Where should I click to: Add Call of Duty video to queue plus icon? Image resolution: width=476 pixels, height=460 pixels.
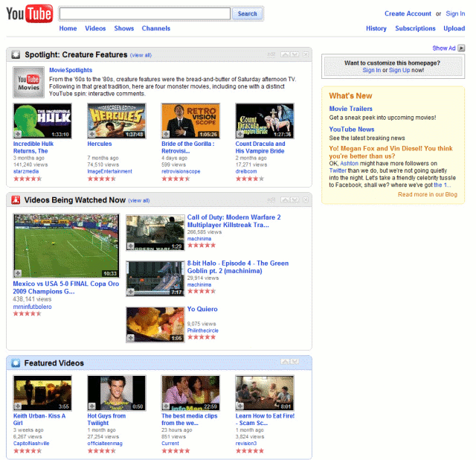[x=131, y=246]
